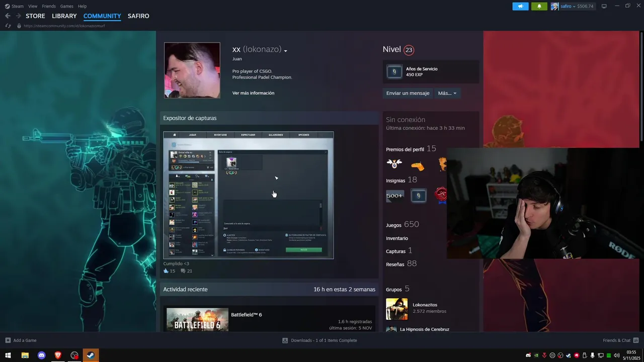Go back with the back arrow
This screenshot has height=362, width=644.
click(8, 16)
